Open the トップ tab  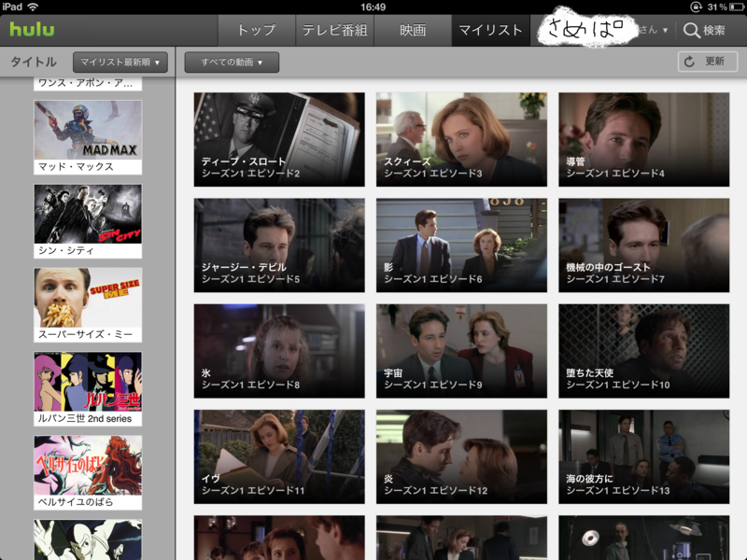pyautogui.click(x=257, y=31)
